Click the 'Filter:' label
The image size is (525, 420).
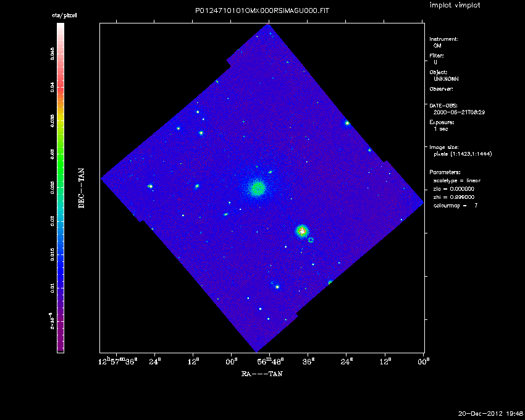[x=437, y=56]
